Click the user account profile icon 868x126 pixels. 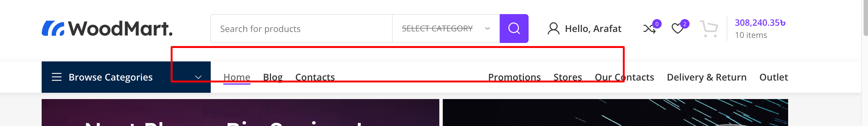pyautogui.click(x=553, y=29)
